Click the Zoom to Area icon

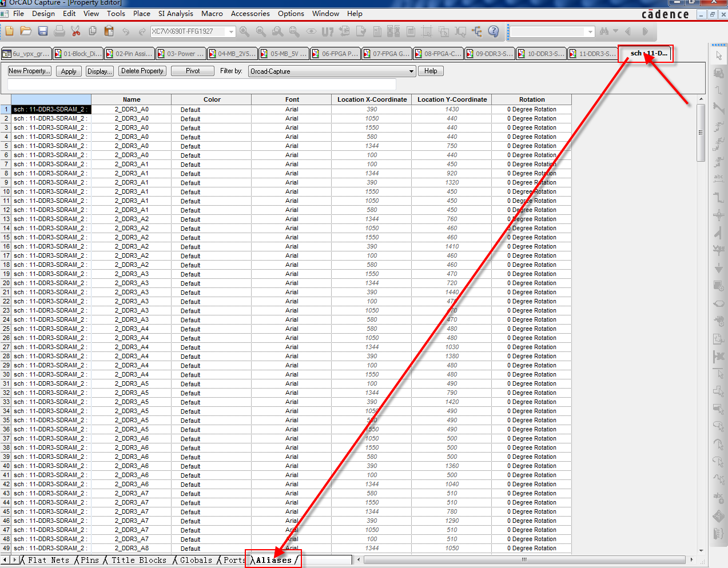click(277, 31)
